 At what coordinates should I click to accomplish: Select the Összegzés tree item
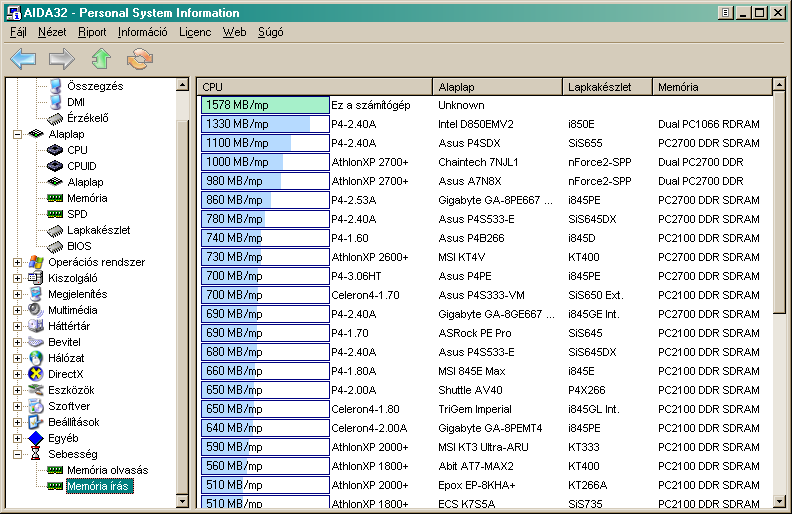pos(95,86)
